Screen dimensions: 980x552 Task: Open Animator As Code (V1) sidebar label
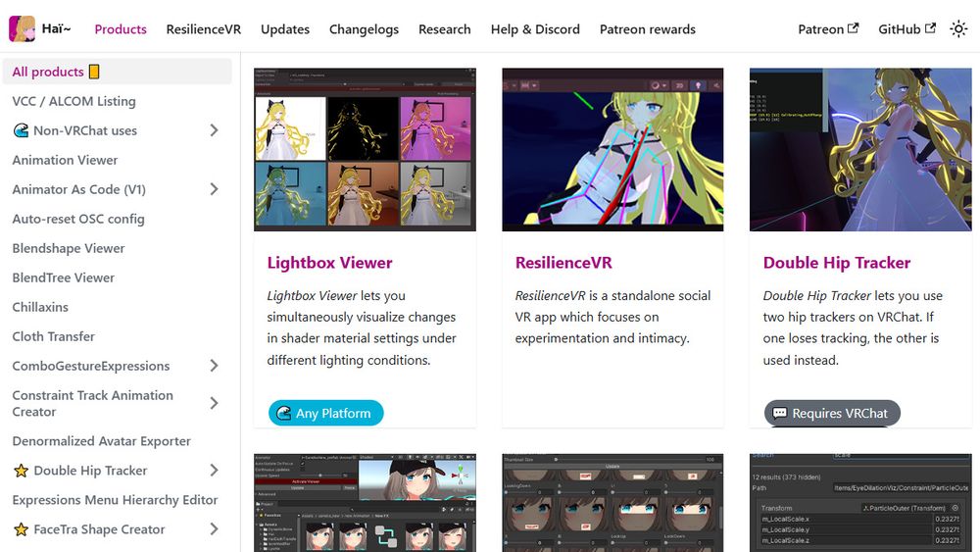pos(78,189)
